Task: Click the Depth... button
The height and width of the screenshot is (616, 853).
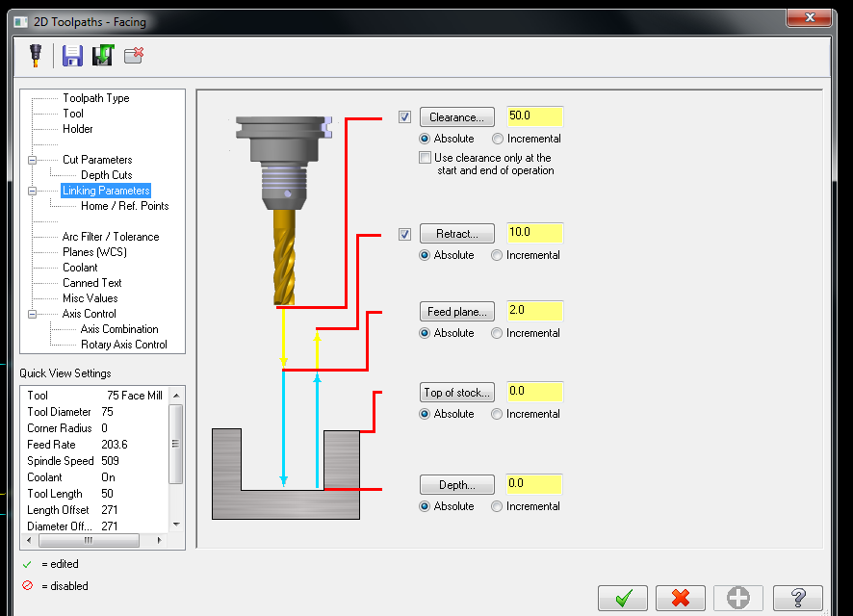Action: click(457, 485)
